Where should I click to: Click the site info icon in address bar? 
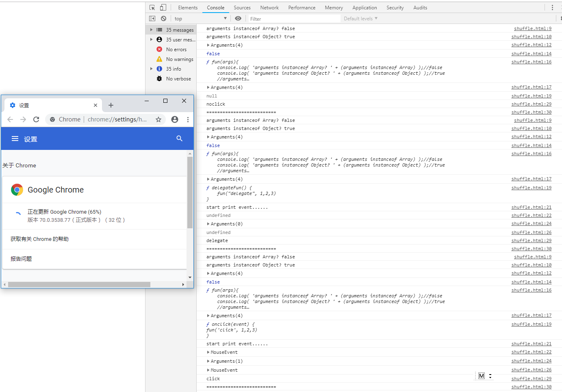coord(52,119)
